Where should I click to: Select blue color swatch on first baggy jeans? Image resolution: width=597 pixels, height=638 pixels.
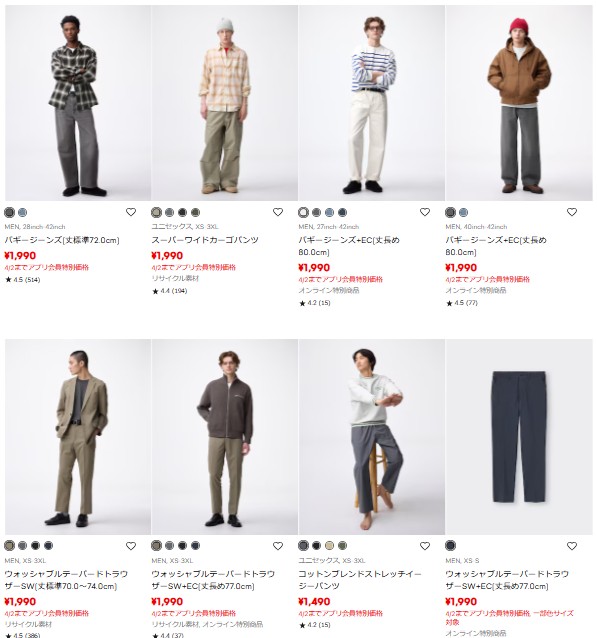coord(22,212)
